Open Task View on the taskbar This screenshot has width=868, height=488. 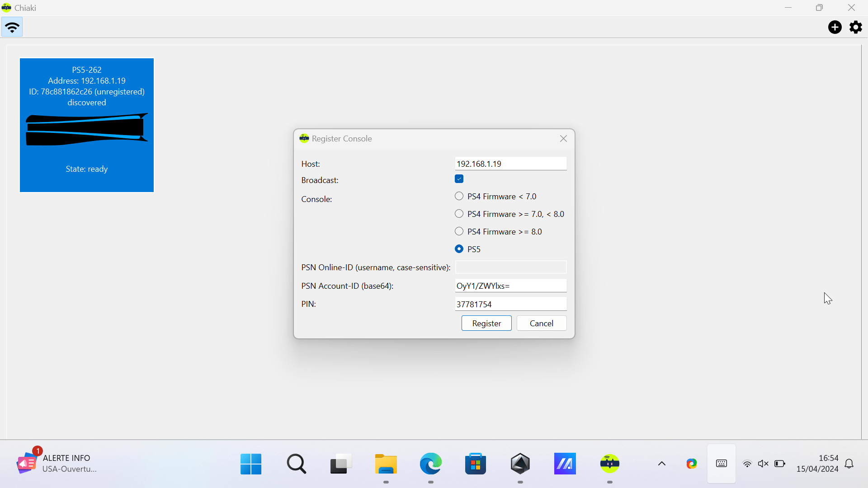(341, 464)
